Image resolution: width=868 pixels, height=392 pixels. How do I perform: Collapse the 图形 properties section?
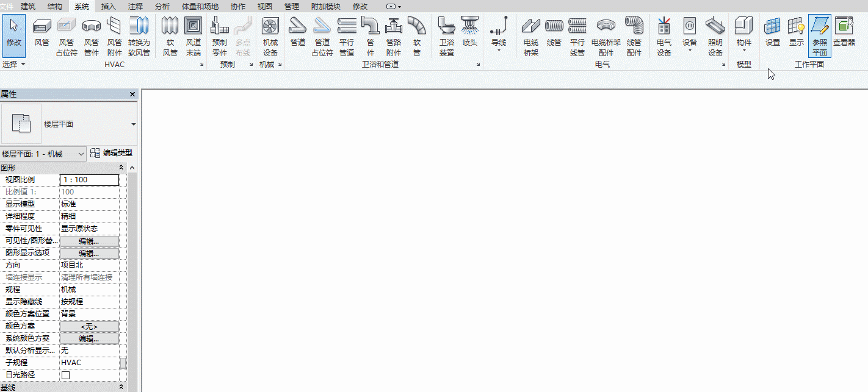(120, 168)
